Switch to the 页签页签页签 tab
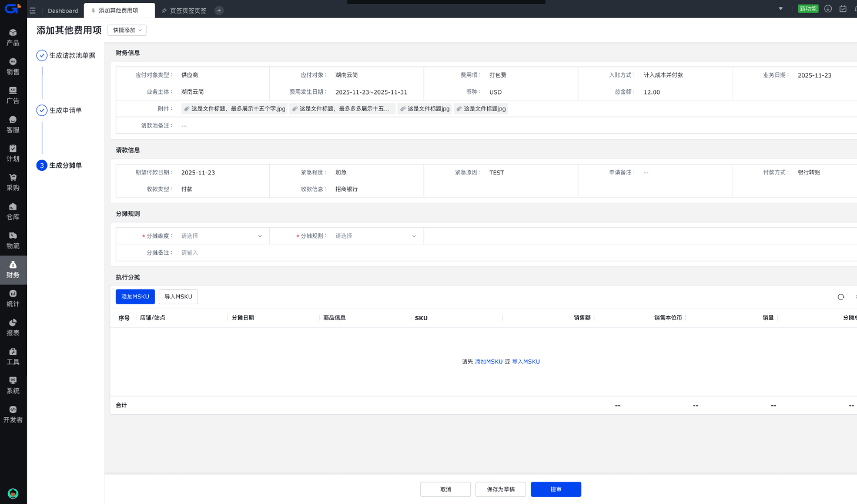Viewport: 857px width, 504px height. coord(188,11)
